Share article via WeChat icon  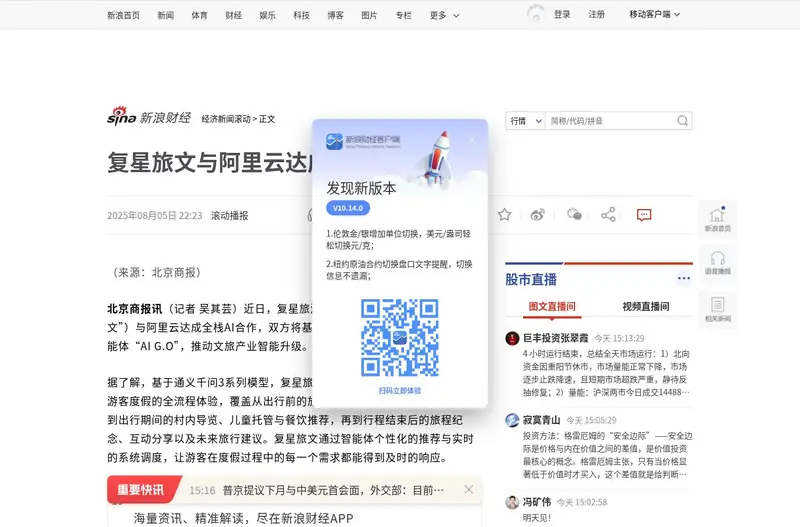coord(574,214)
